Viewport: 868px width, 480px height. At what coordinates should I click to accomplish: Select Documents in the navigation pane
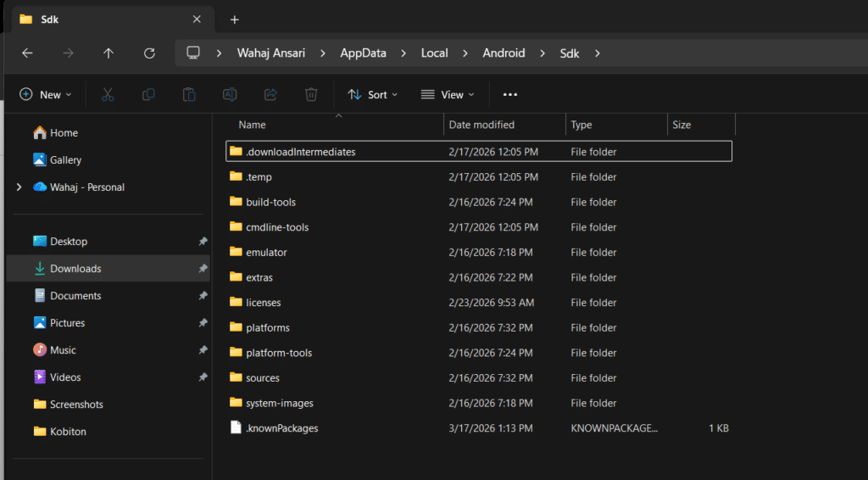pos(75,296)
